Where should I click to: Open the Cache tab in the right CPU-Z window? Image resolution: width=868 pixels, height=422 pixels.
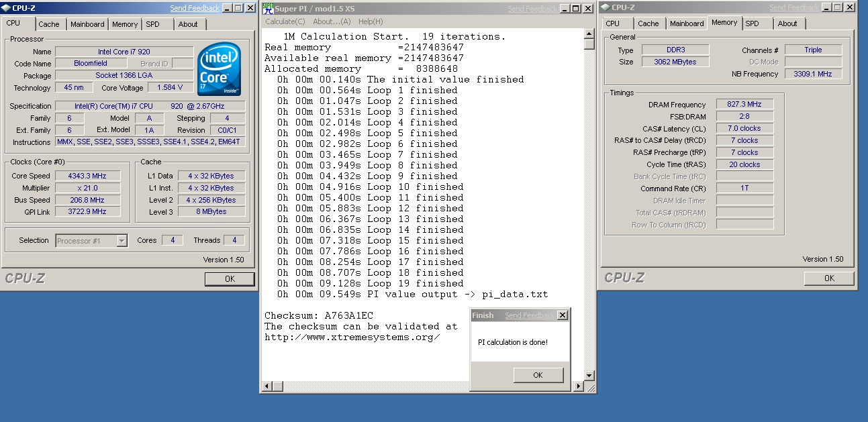coord(648,23)
